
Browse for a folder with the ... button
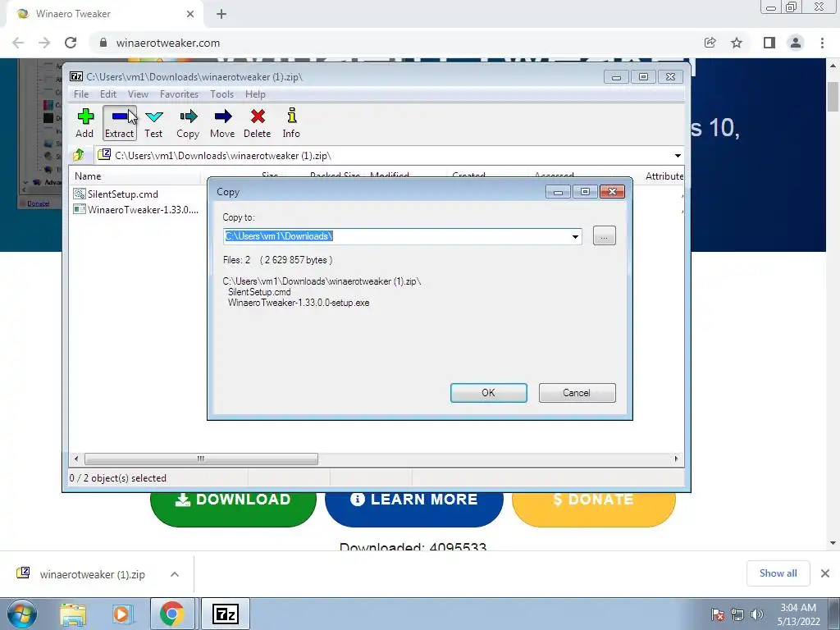(x=605, y=235)
